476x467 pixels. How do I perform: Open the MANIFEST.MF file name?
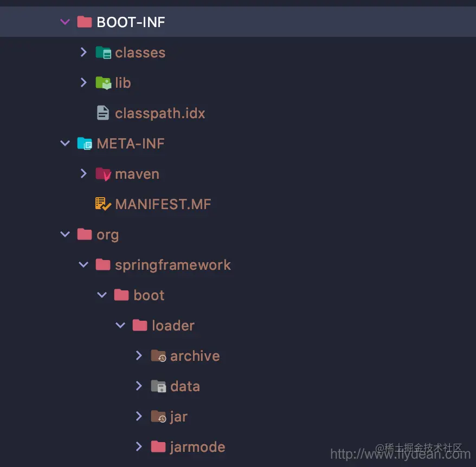tap(163, 204)
